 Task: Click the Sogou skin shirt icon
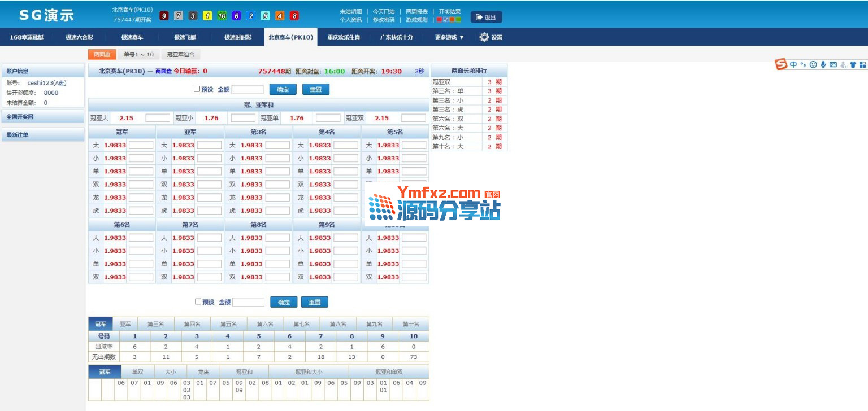[x=853, y=65]
